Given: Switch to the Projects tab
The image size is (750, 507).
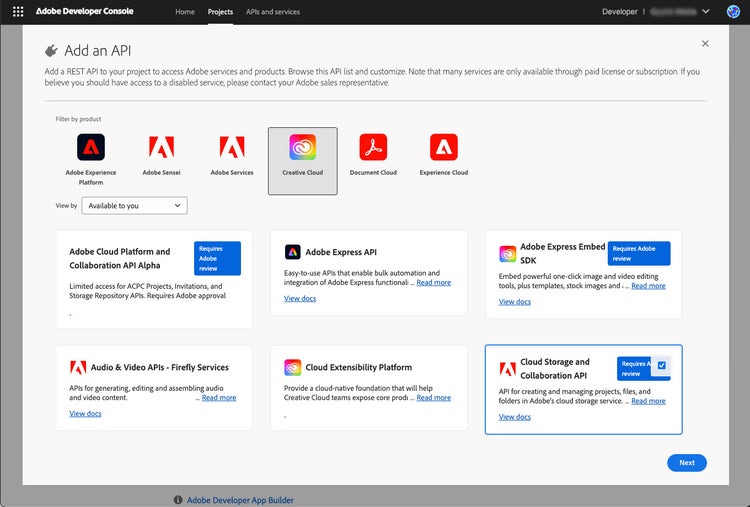Looking at the screenshot, I should point(220,12).
